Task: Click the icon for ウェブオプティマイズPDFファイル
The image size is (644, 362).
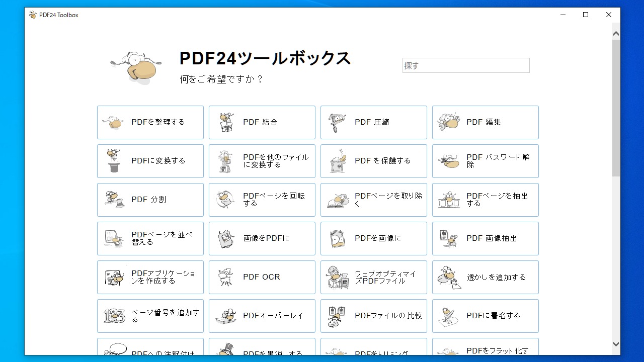Action: coord(338,277)
